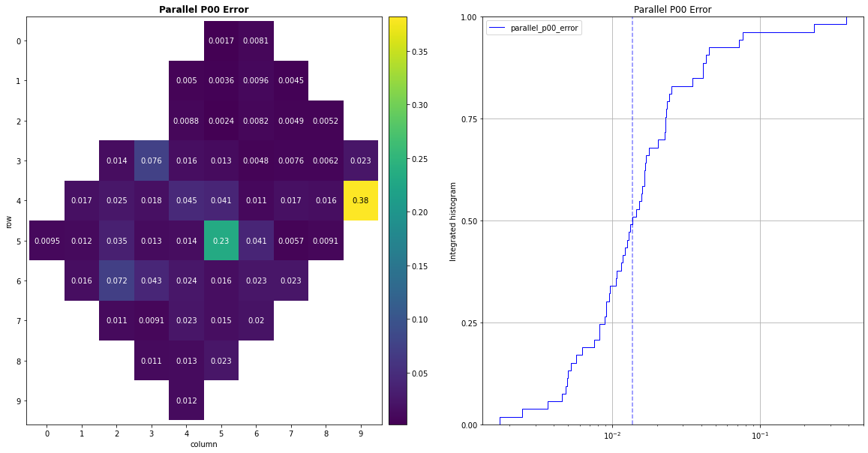The width and height of the screenshot is (868, 453).
Task: Click the 'column' x-axis label
Action: point(204,444)
